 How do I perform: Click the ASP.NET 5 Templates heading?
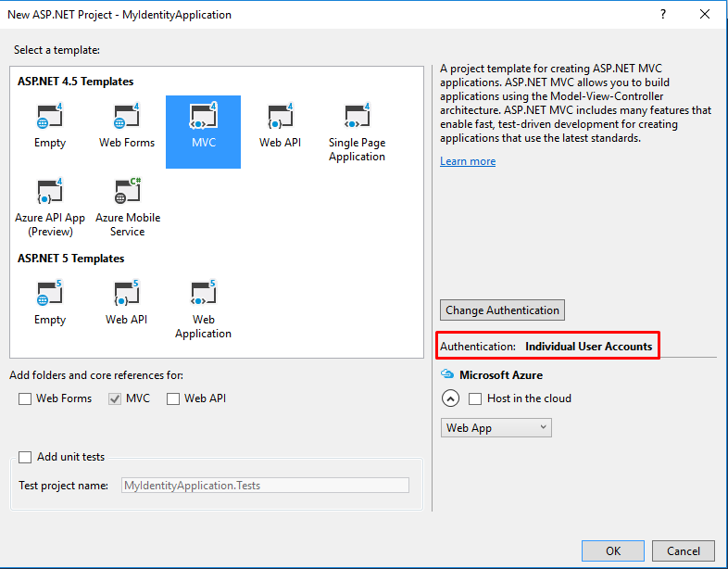[71, 259]
